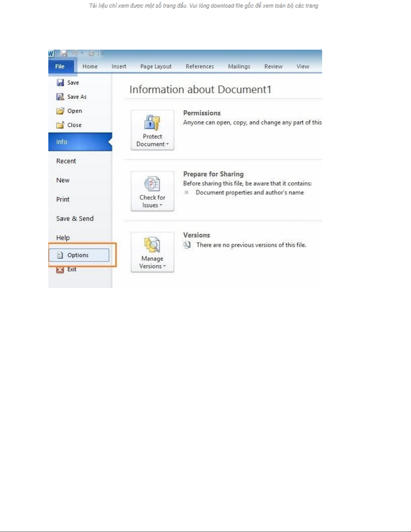
Task: Open the Check for Issues dropdown button
Action: (152, 191)
